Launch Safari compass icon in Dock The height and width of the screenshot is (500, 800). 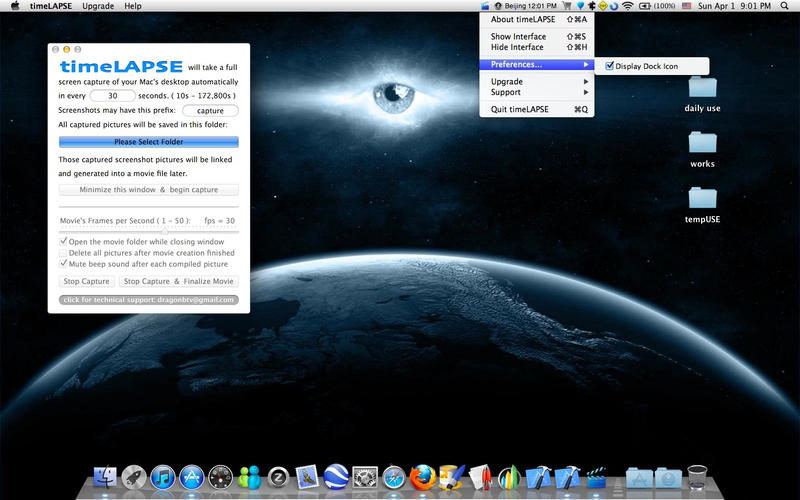[394, 478]
